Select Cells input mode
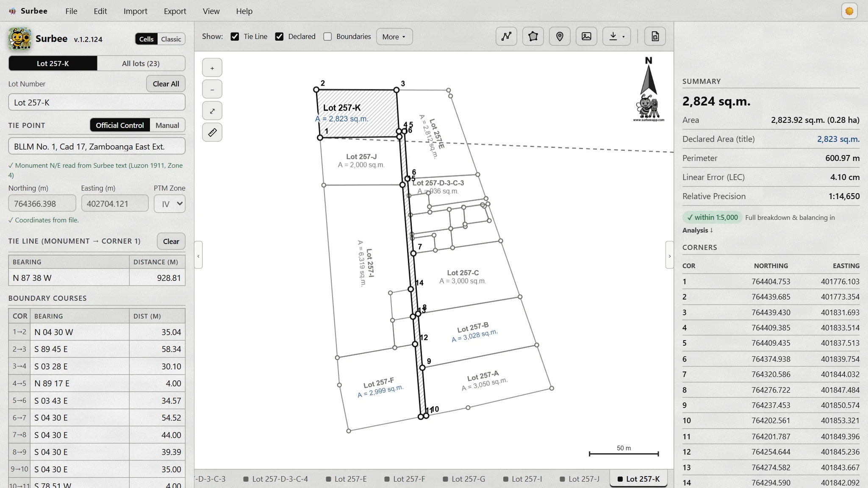 (146, 39)
